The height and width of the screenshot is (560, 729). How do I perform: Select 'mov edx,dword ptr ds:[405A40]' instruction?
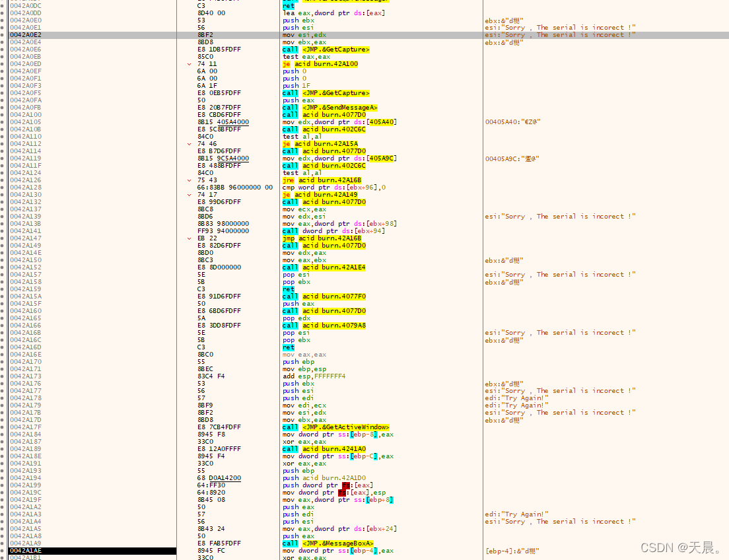point(340,122)
